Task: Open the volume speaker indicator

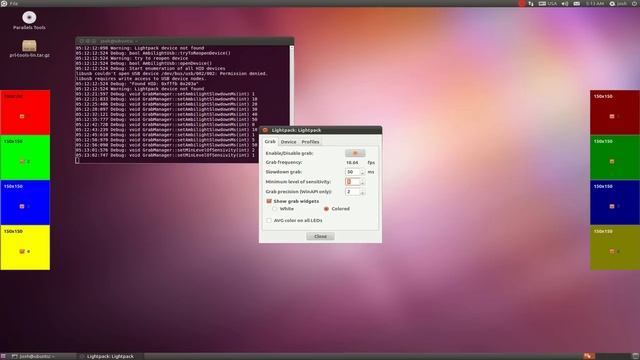Action: pyautogui.click(x=565, y=3)
